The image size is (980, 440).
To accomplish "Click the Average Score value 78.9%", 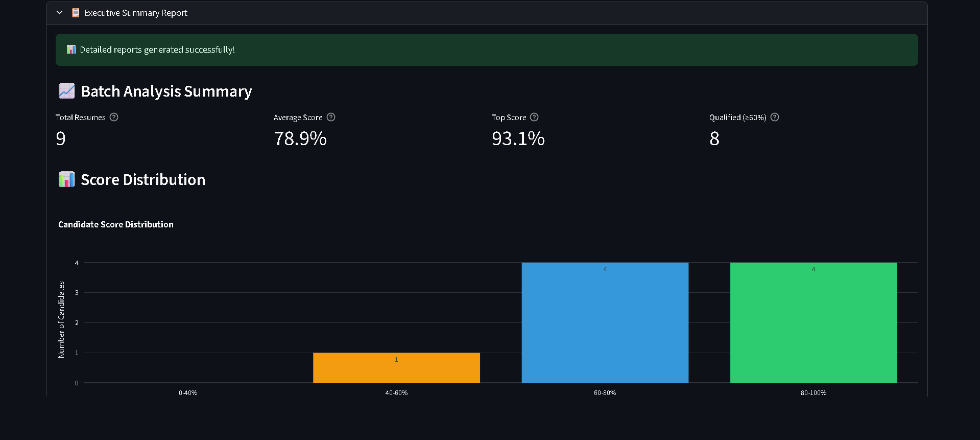I will 300,138.
